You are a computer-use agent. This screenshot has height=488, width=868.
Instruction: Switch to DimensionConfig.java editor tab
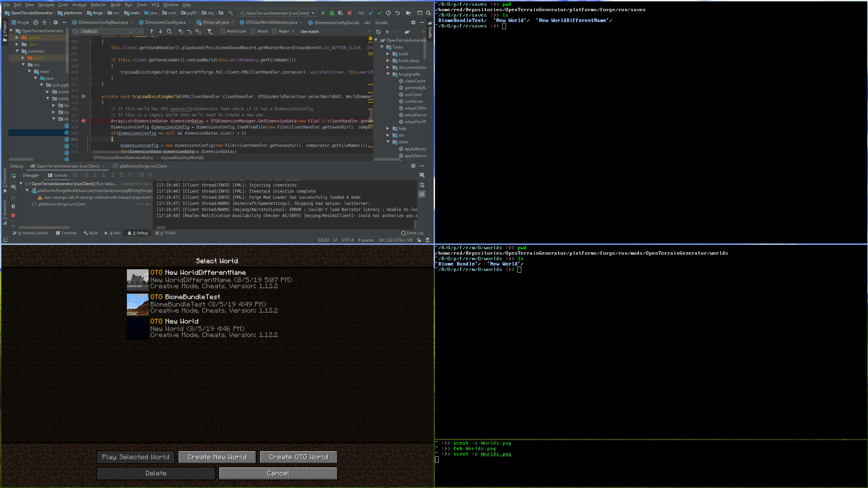coord(165,22)
